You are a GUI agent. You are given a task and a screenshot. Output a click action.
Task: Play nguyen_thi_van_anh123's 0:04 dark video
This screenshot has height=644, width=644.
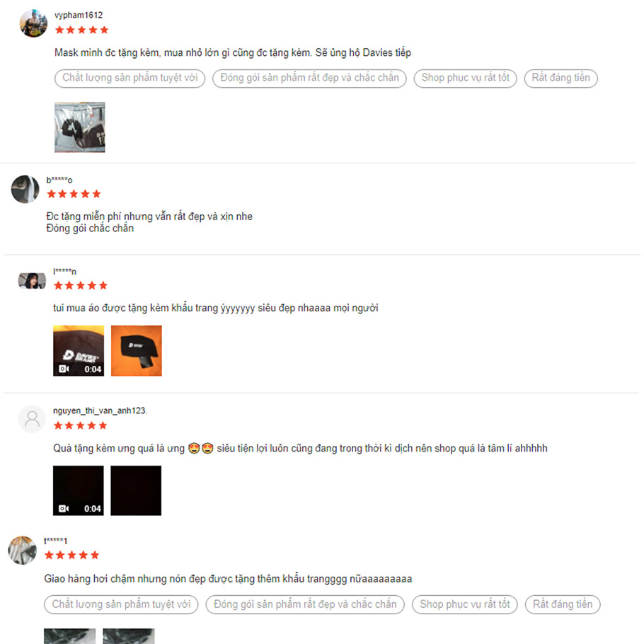(79, 490)
